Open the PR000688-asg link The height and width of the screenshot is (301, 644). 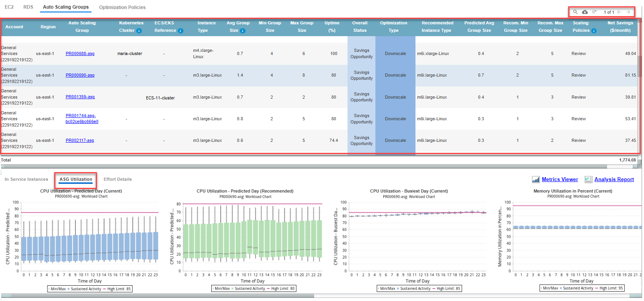tap(80, 53)
